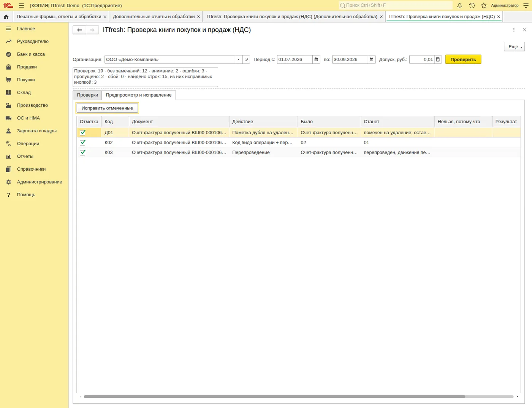Uncheck the К02 row checkbox

(x=83, y=143)
